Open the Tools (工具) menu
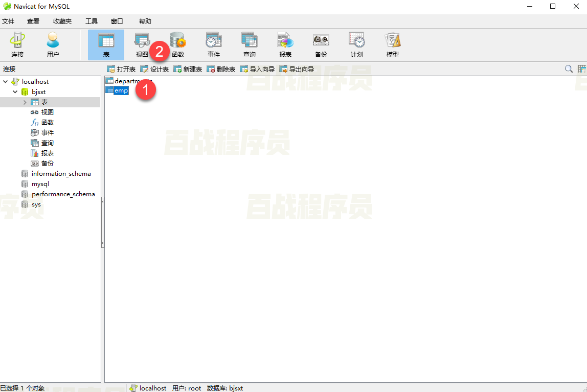This screenshot has width=587, height=392. (x=92, y=21)
